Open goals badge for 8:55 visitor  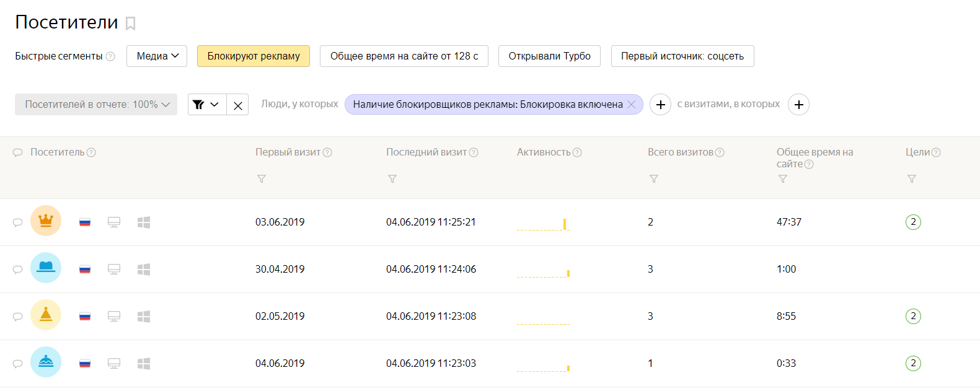tap(913, 316)
